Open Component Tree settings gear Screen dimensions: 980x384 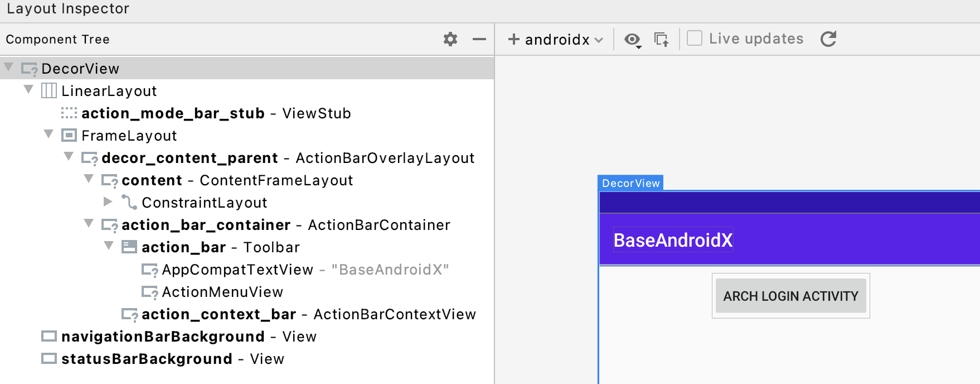[x=450, y=39]
